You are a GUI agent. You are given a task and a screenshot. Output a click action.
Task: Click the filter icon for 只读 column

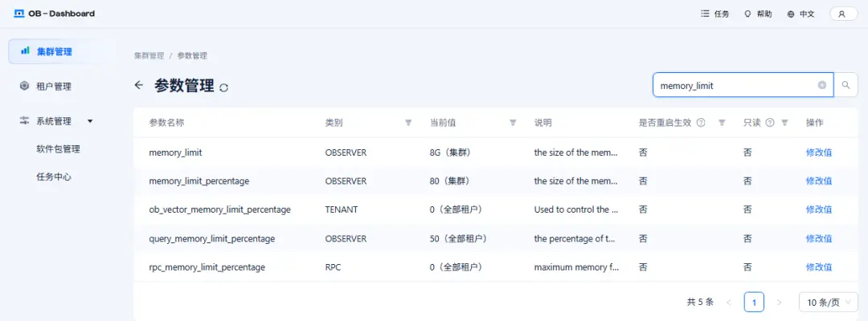(x=784, y=123)
